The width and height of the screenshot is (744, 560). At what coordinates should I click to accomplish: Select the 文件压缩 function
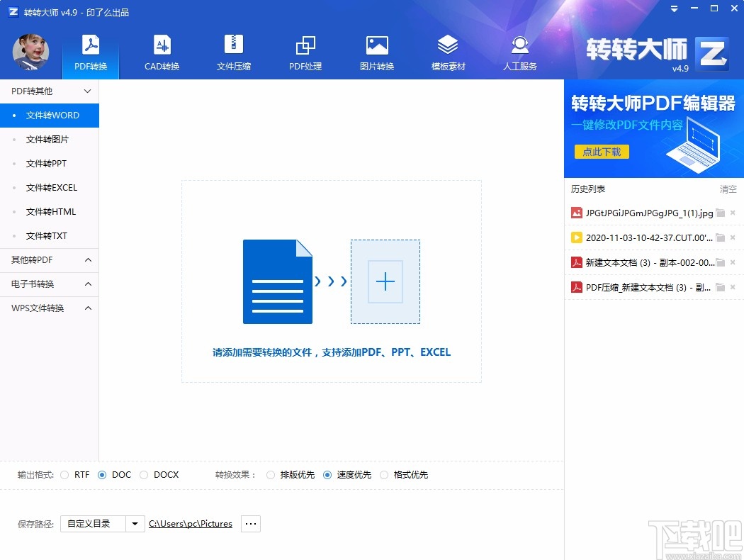tap(234, 51)
